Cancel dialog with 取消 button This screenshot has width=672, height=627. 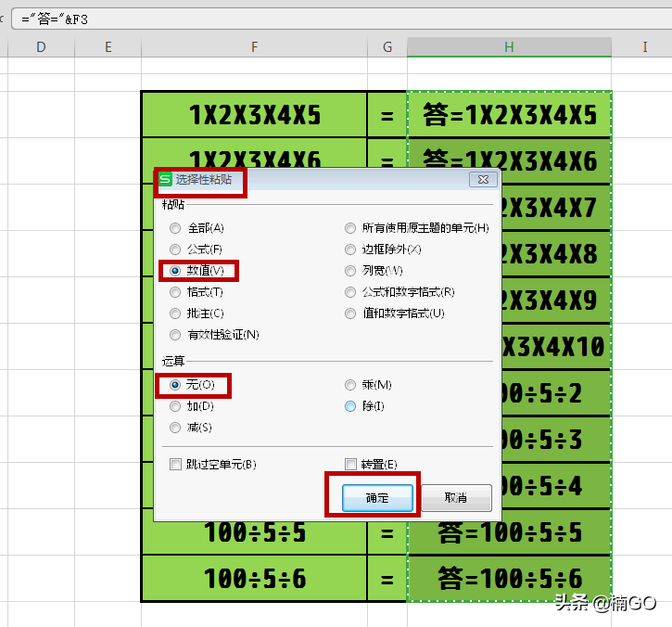pos(456,498)
